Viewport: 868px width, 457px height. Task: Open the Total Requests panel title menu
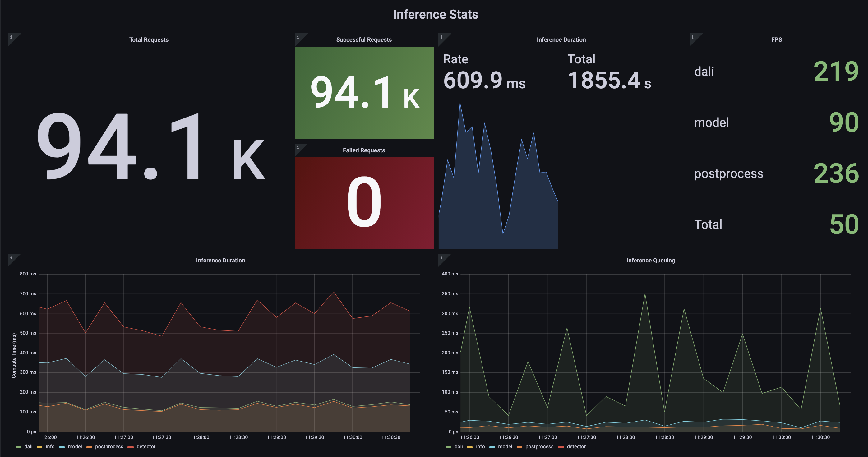149,40
